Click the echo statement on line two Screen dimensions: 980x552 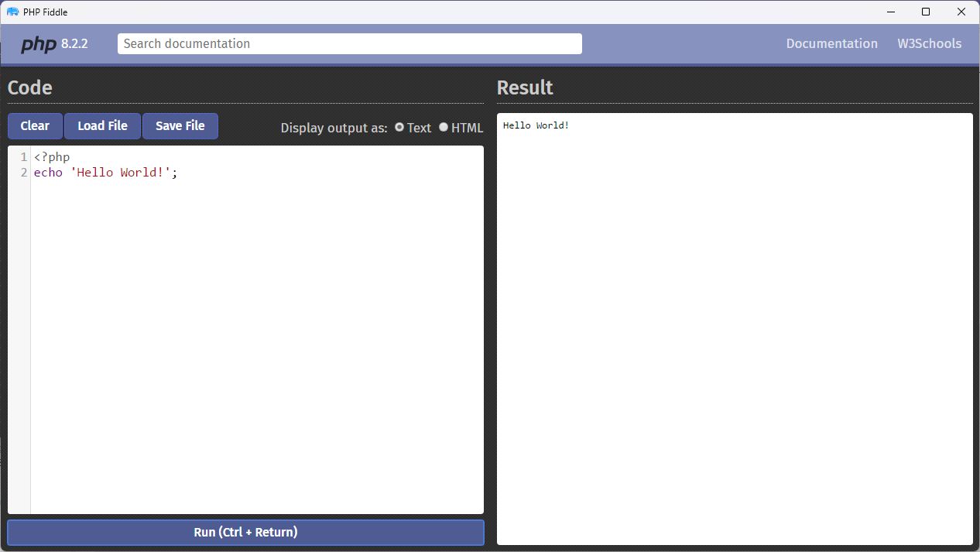[48, 172]
